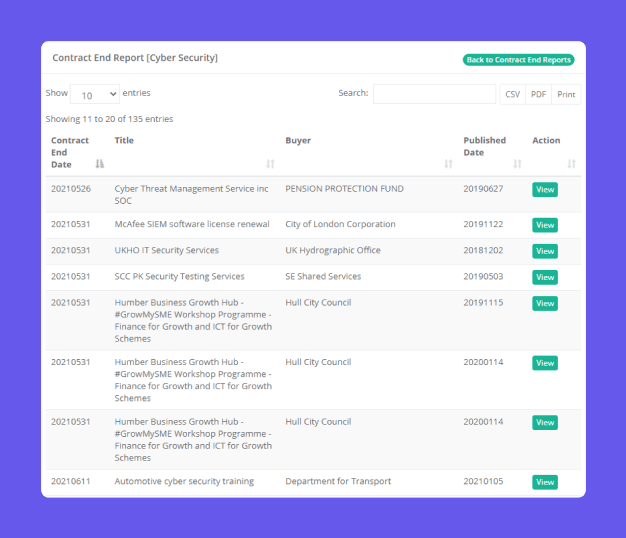The image size is (626, 538).
Task: Open the entries-per-page dropdown showing 10
Action: [95, 94]
